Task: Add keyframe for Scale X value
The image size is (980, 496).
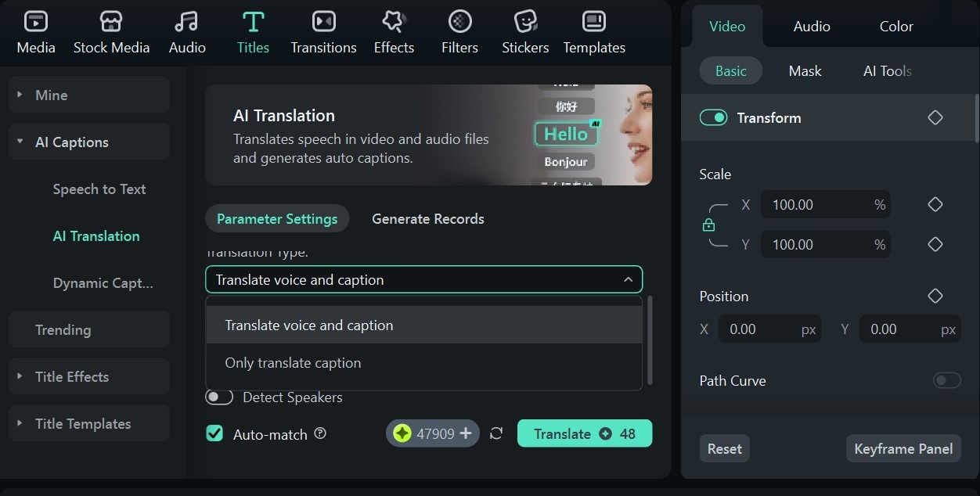Action: 935,204
